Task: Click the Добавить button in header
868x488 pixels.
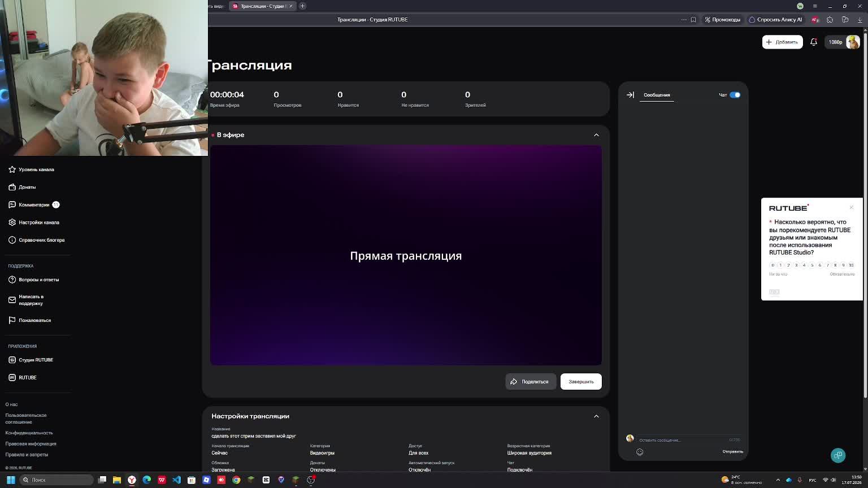Action: 782,42
